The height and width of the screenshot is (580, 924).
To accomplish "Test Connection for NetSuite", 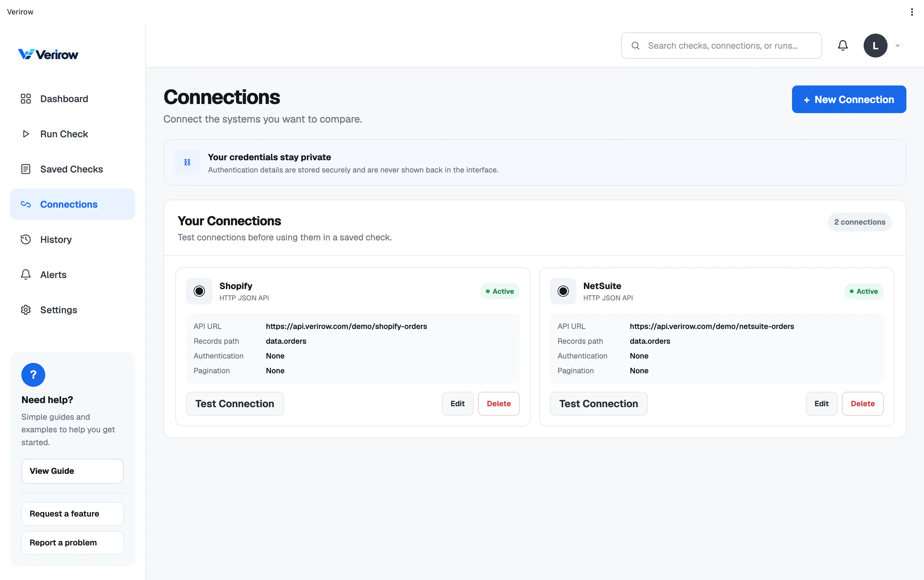I will tap(599, 403).
